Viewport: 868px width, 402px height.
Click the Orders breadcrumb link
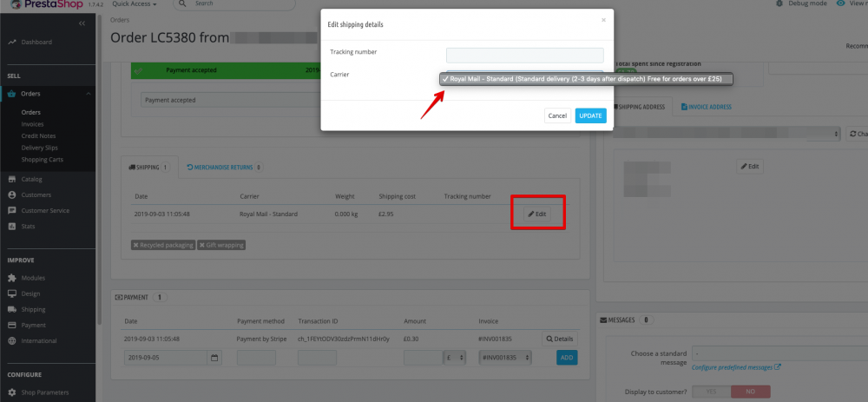click(x=120, y=20)
